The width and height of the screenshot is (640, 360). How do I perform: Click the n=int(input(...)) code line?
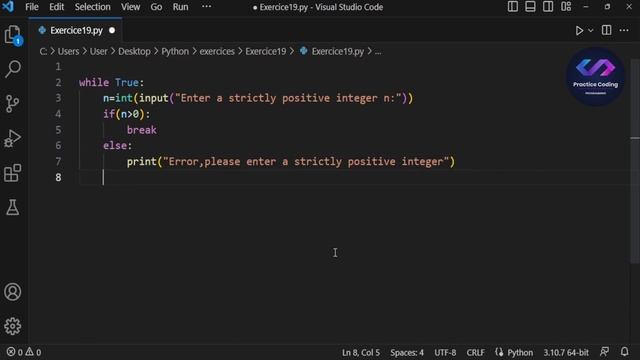pyautogui.click(x=258, y=98)
